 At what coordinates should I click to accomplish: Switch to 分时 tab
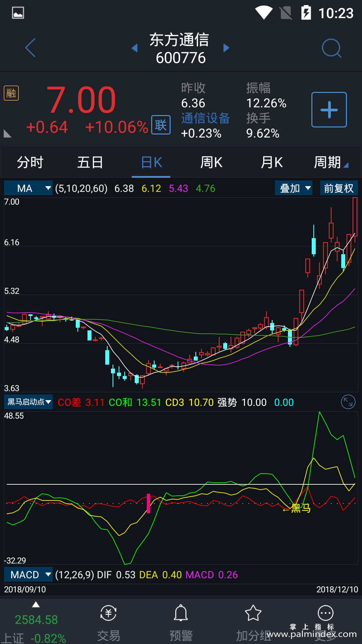click(x=30, y=162)
